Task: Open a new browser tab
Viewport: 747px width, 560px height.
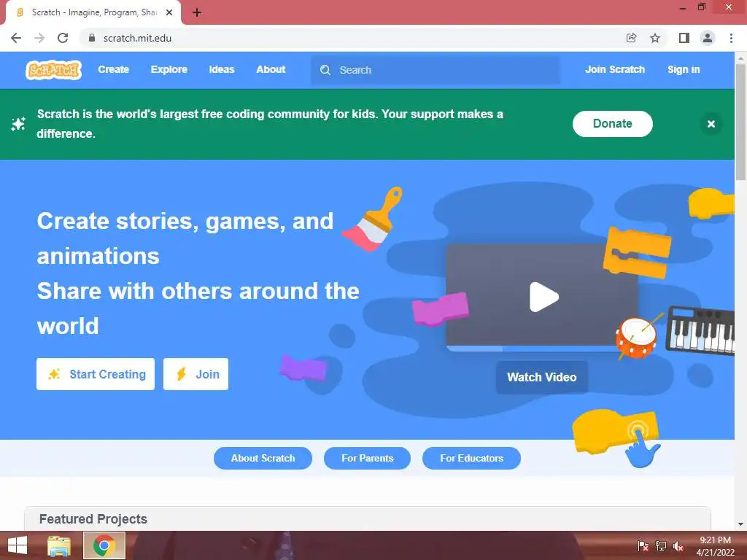Action: (197, 12)
